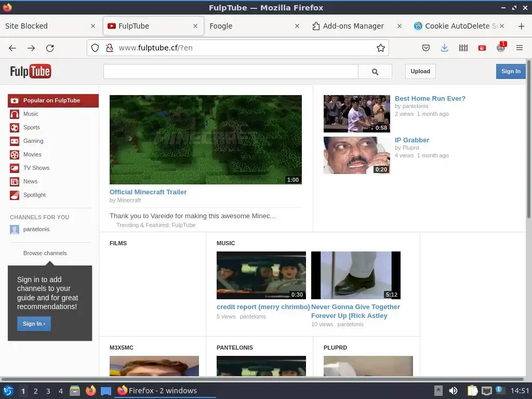Click the Music category headphones icon

(14, 114)
